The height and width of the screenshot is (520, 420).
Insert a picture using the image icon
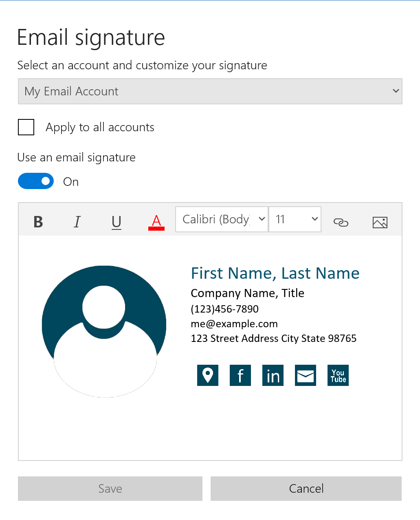pyautogui.click(x=380, y=222)
